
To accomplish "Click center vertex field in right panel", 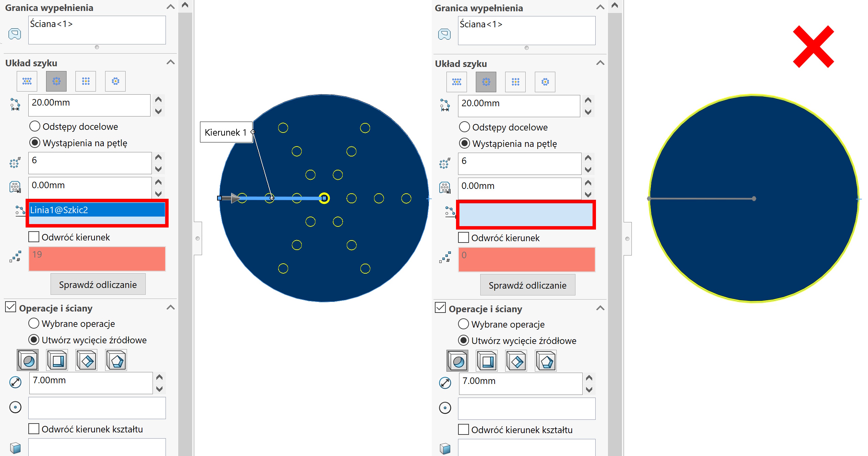I will [527, 409].
